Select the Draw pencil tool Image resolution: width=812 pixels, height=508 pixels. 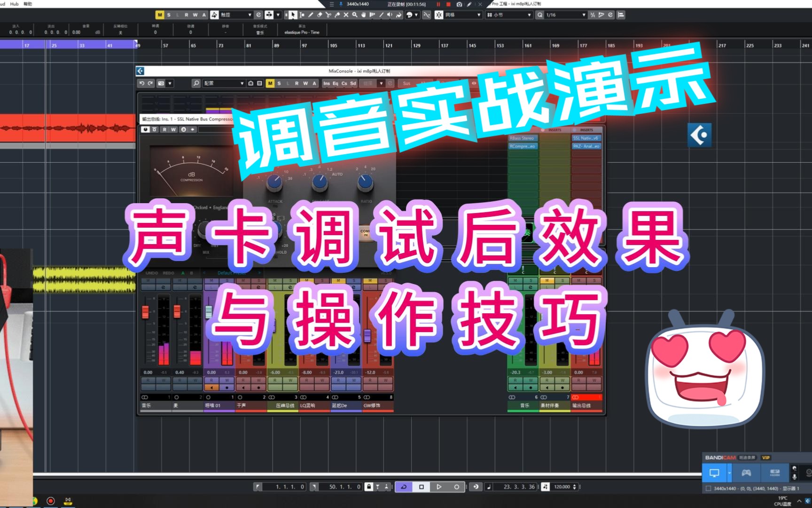click(x=311, y=15)
